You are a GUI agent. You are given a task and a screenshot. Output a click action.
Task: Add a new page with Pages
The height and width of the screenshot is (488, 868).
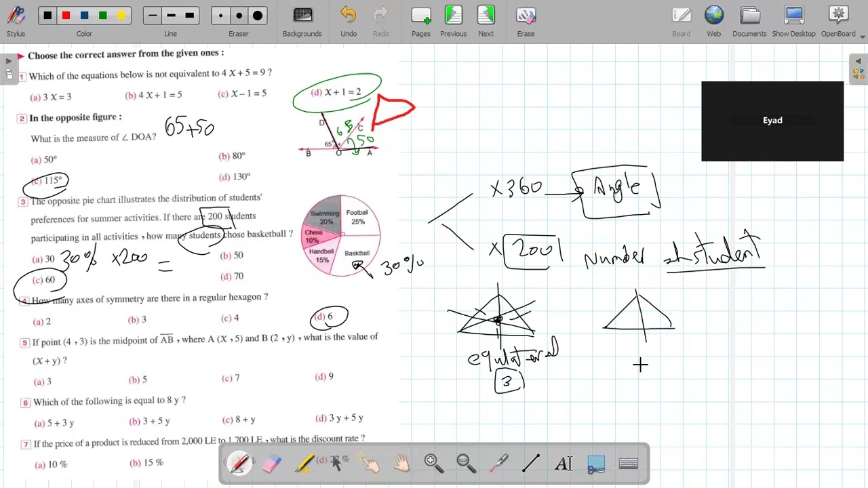[421, 22]
